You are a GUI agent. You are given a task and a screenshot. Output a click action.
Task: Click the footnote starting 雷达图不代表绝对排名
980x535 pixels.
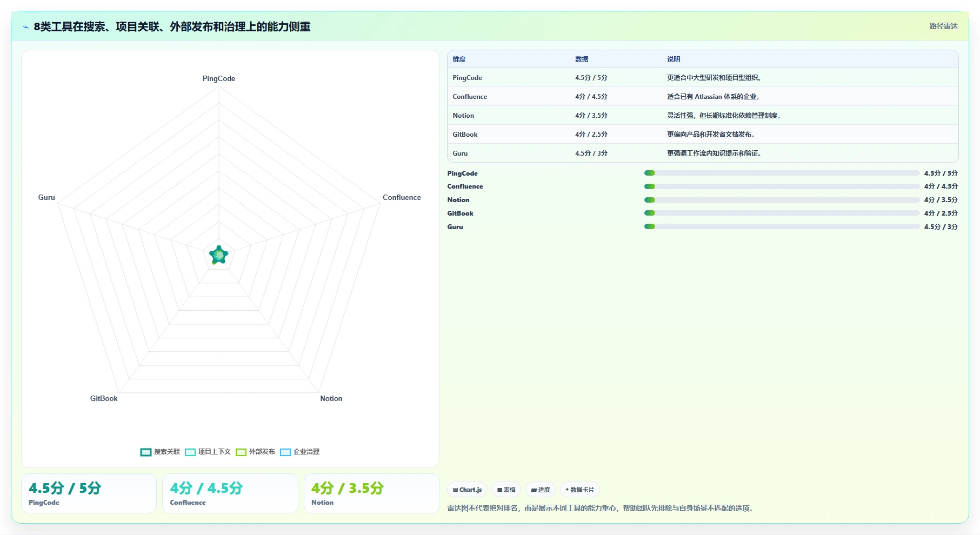pos(601,508)
